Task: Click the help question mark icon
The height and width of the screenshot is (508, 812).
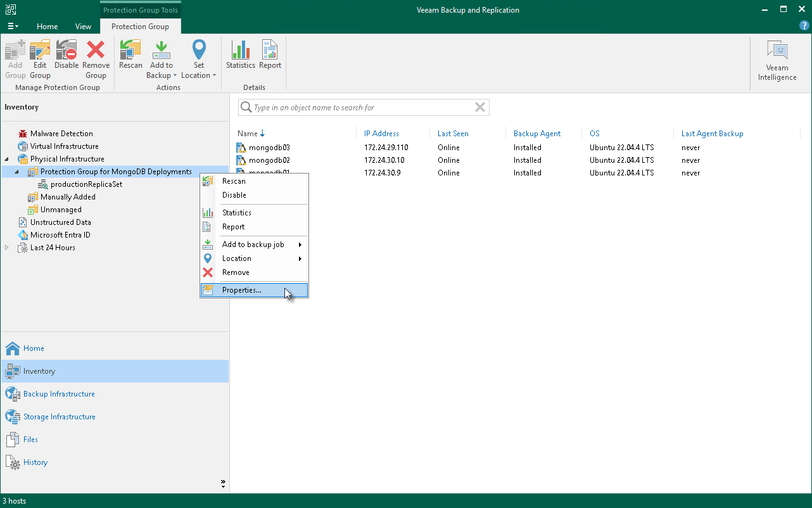Action: (x=804, y=26)
